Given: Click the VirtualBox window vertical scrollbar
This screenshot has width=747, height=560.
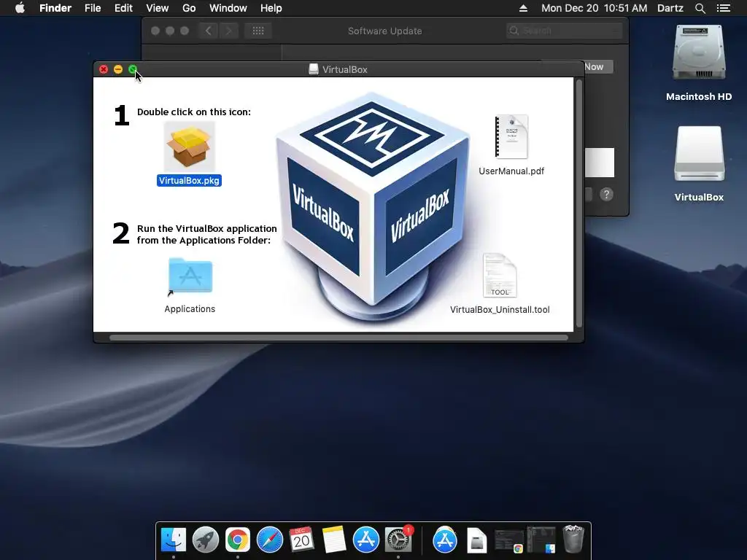Looking at the screenshot, I should [x=579, y=203].
